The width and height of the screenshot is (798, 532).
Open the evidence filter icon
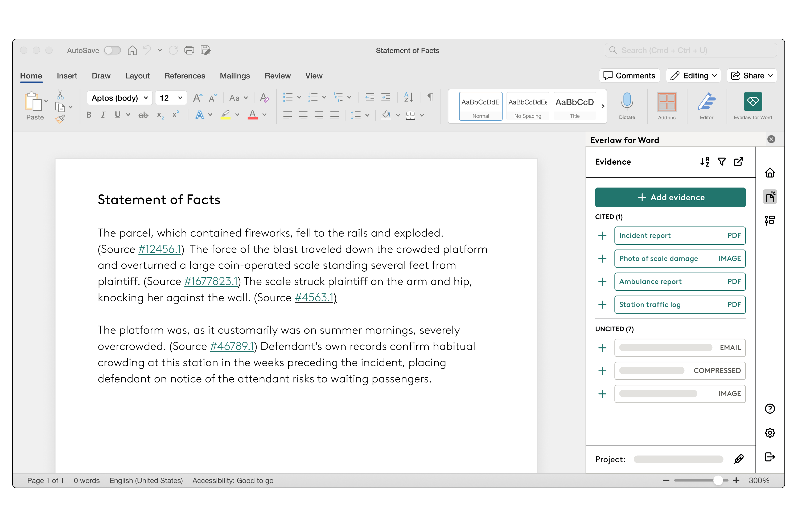click(x=722, y=162)
